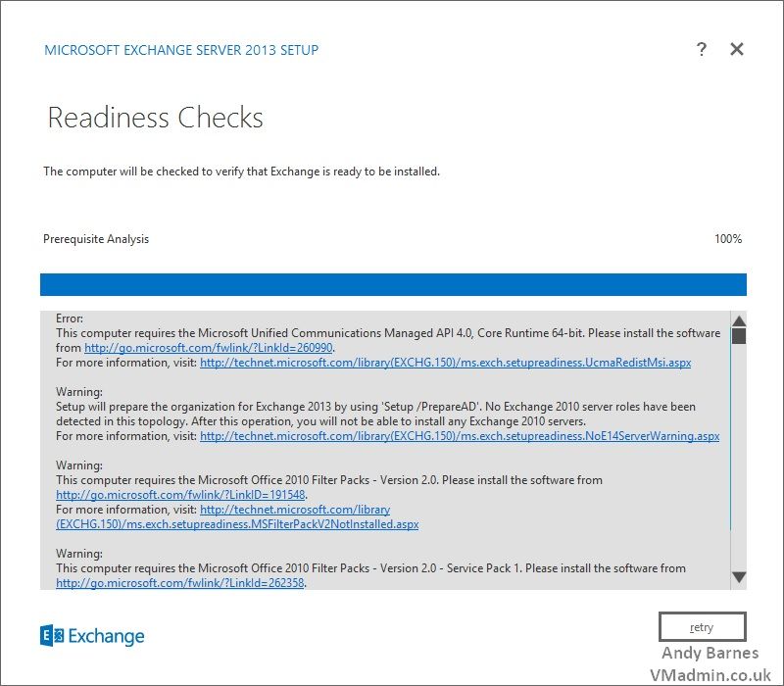Click the 100% progress percentage label

click(727, 239)
